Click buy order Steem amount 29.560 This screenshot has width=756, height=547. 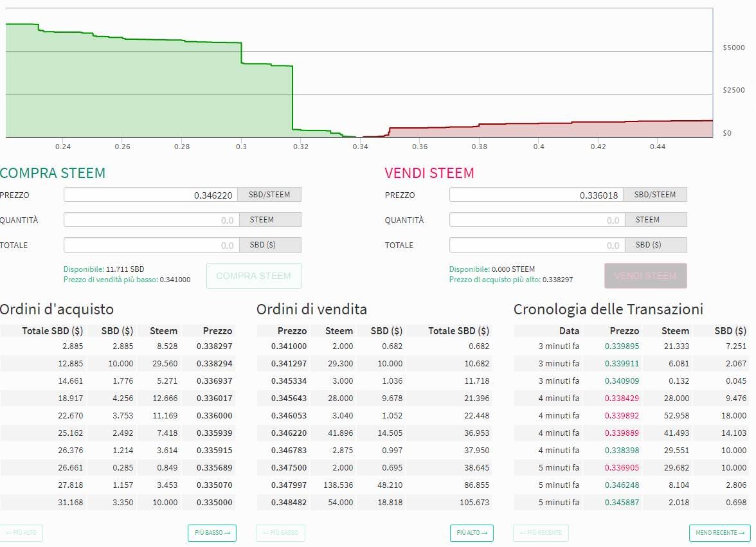[x=165, y=363]
